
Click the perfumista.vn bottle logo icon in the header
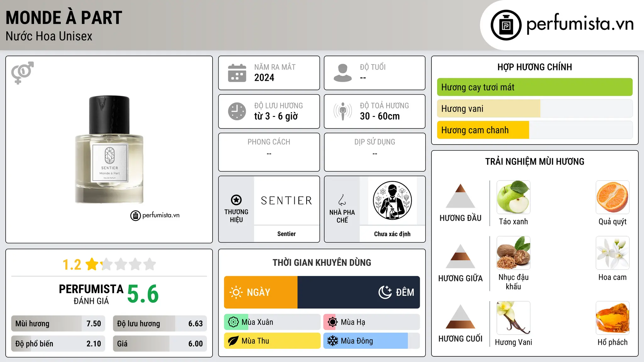point(506,25)
